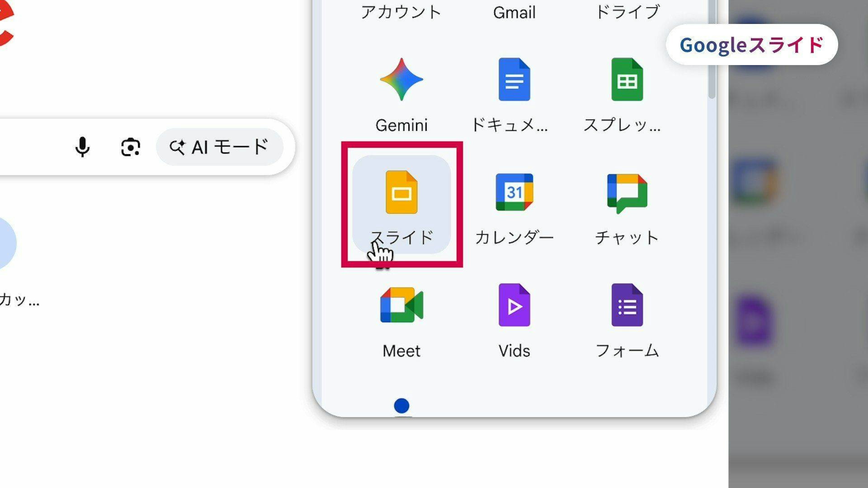868x488 pixels.
Task: Open the Gemini app icon
Action: pyautogui.click(x=401, y=80)
